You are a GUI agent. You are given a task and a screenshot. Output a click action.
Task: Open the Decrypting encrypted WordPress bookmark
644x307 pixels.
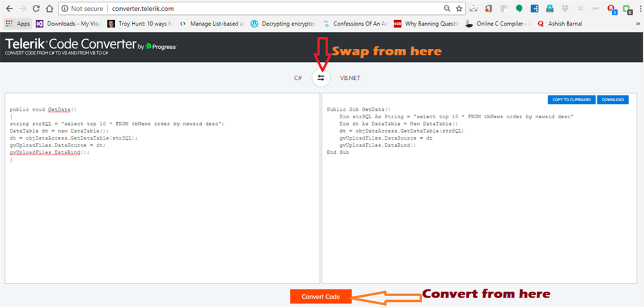tap(284, 24)
